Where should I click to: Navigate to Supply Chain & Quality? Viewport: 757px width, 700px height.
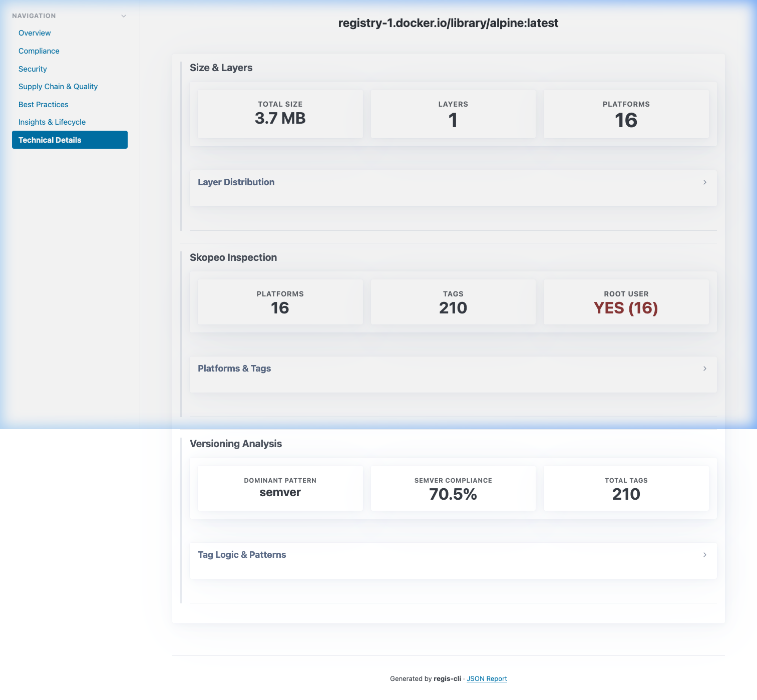coord(58,87)
